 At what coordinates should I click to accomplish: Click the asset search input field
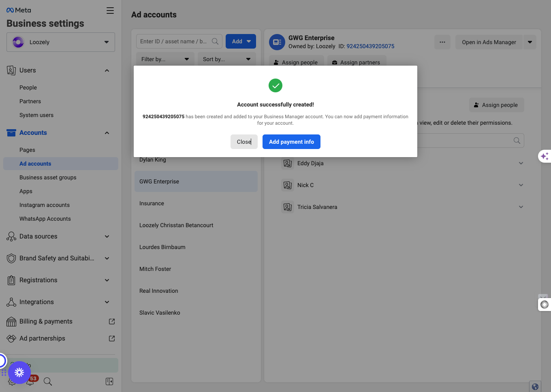pyautogui.click(x=179, y=41)
